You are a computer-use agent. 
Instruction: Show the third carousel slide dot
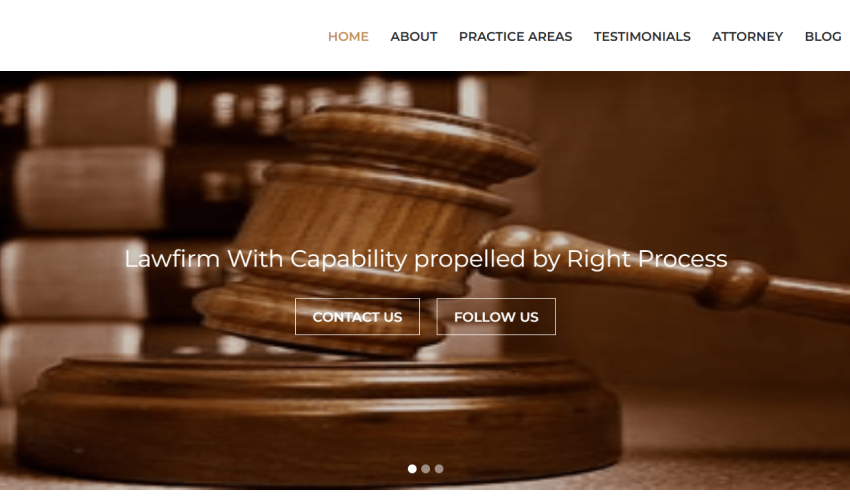coord(439,469)
